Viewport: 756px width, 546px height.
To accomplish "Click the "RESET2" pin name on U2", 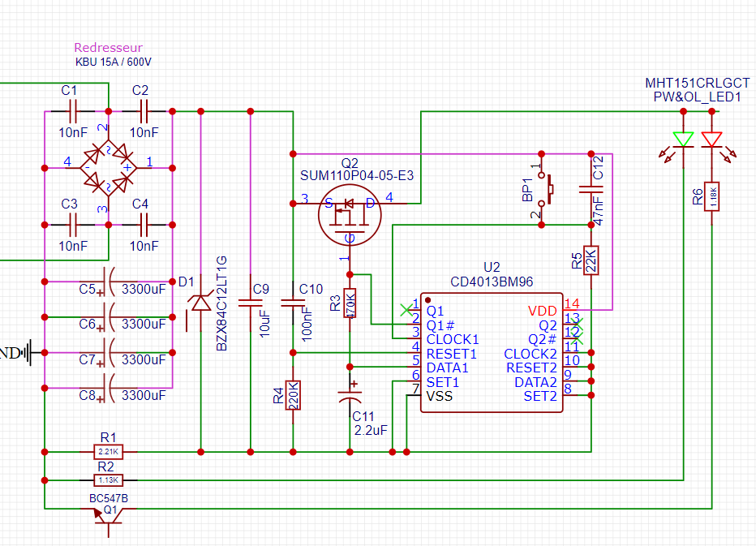I will click(x=532, y=368).
